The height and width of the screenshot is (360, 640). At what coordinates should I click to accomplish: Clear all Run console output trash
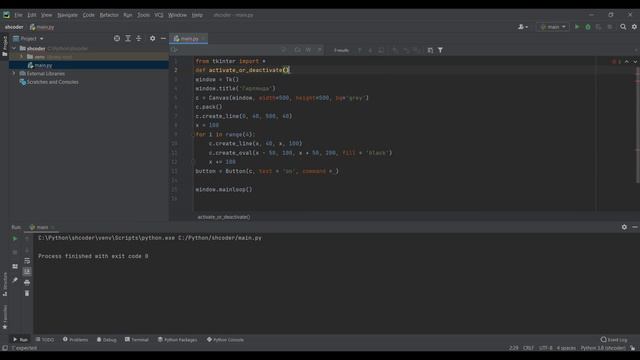tap(27, 293)
